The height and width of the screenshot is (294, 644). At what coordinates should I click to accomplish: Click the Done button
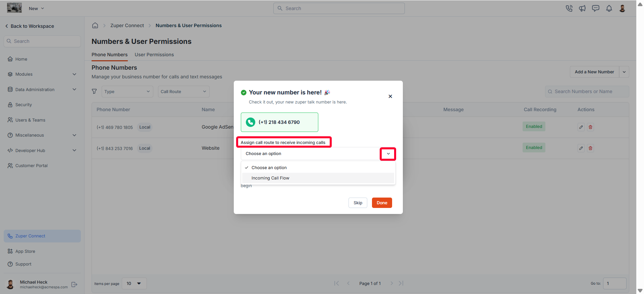tap(382, 203)
